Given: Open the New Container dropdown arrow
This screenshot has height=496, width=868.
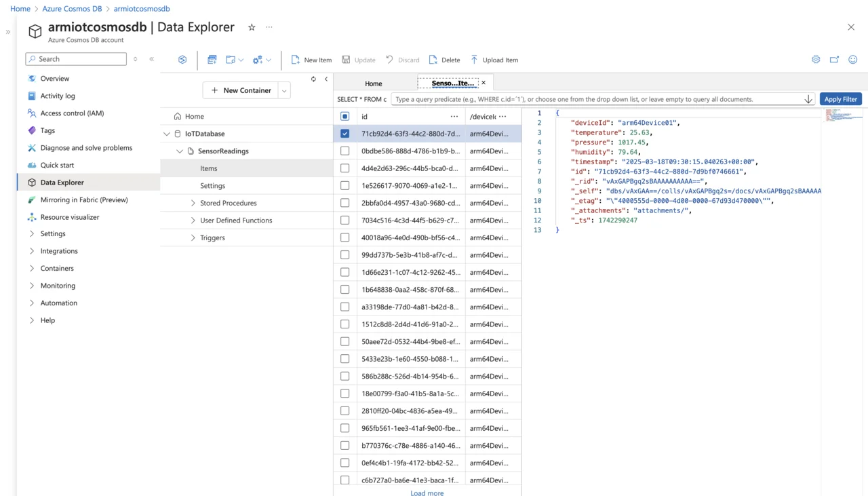Looking at the screenshot, I should (284, 90).
